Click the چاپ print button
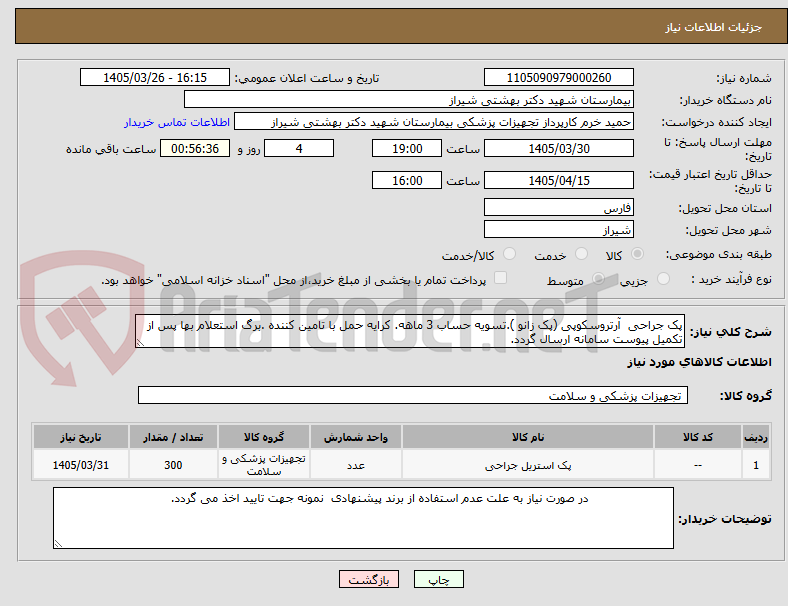788x606 pixels. (439, 579)
